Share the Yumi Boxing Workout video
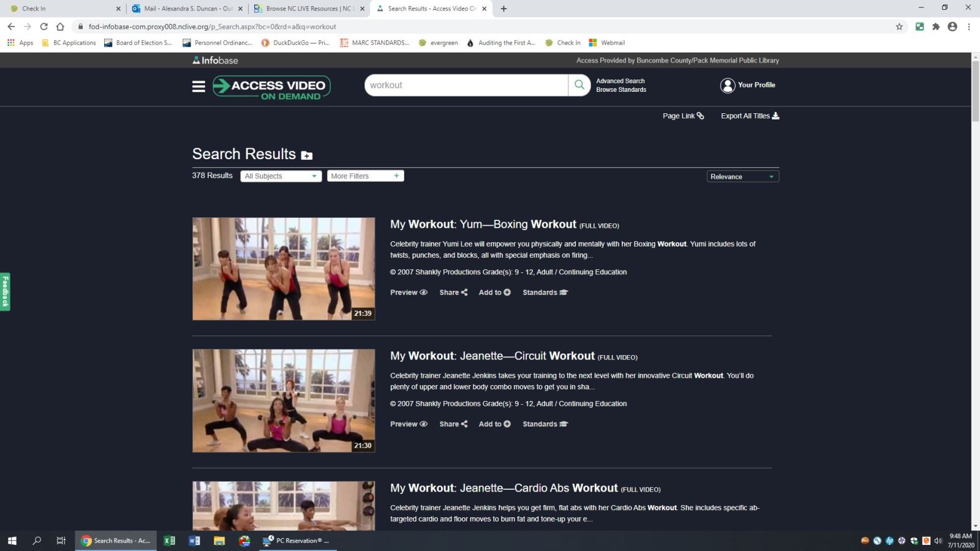The image size is (980, 551). pos(453,293)
